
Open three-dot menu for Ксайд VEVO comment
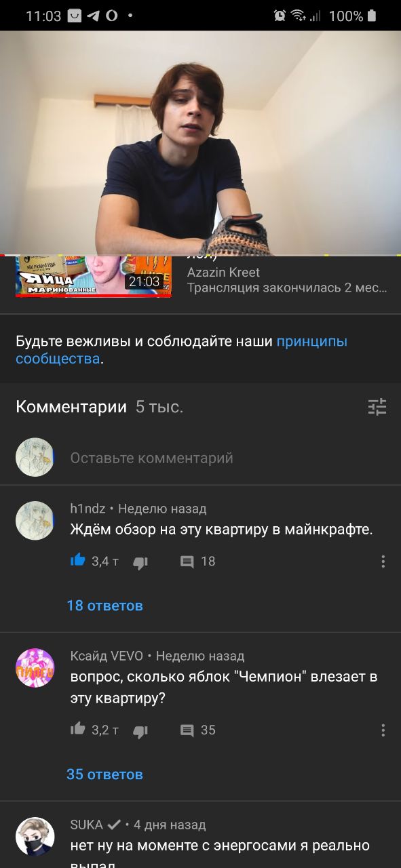click(x=383, y=730)
